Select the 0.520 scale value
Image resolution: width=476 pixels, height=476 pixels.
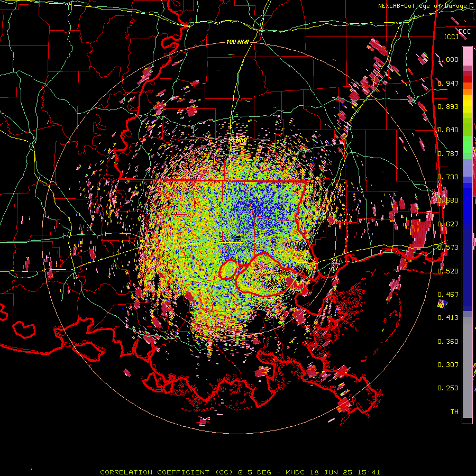tap(448, 271)
